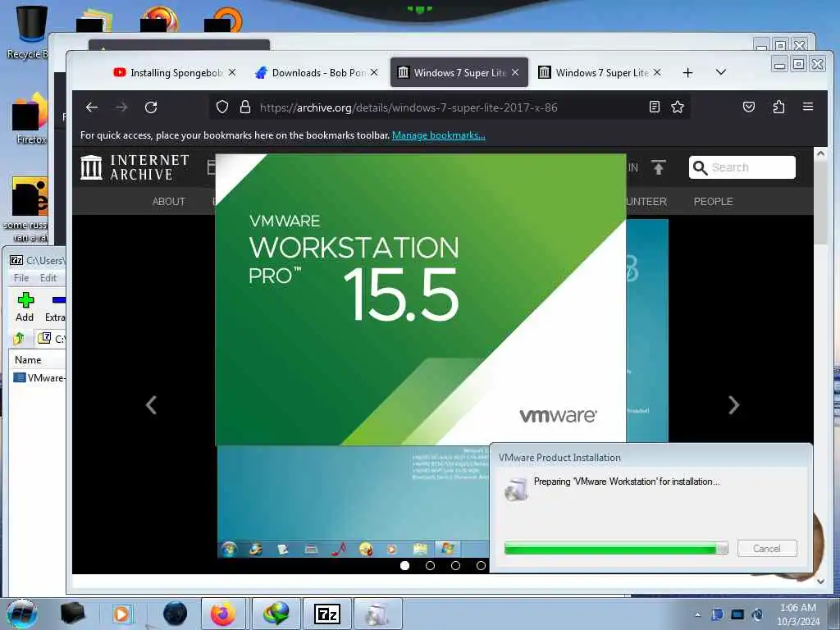Open the Save to Pocket icon

[x=749, y=107]
